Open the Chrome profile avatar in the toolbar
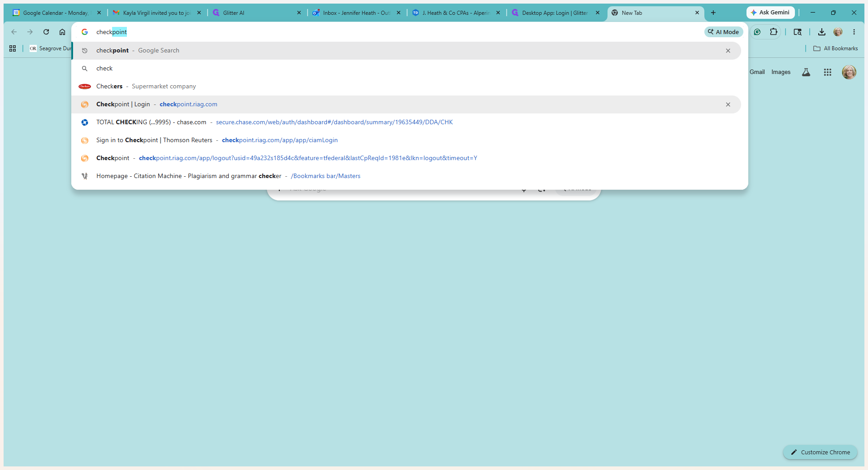Viewport: 868px width, 470px height. click(x=838, y=32)
